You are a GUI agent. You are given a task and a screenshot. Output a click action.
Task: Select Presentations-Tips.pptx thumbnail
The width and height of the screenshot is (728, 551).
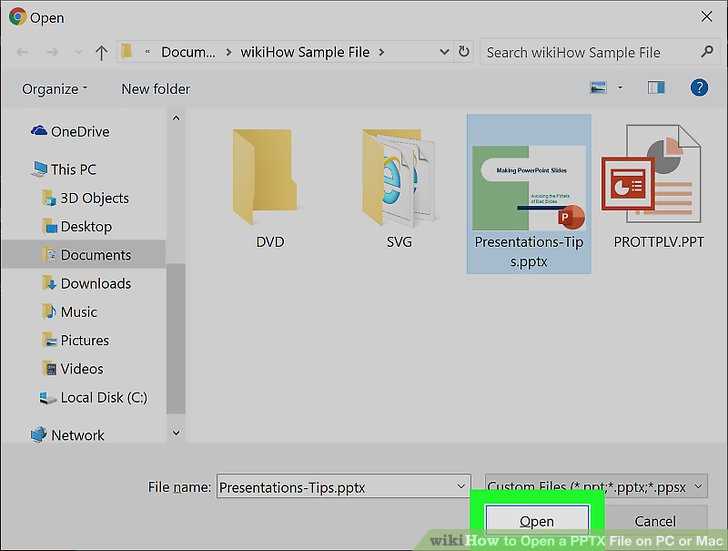point(529,194)
